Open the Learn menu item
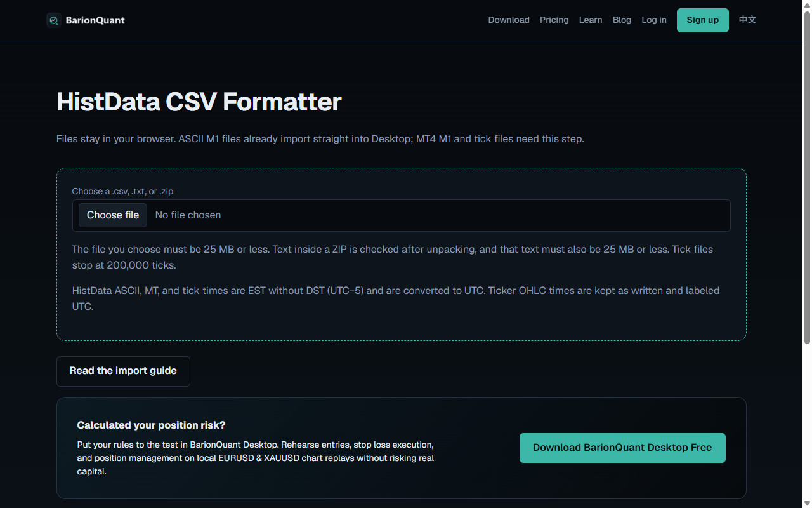This screenshot has width=812, height=508. (591, 20)
